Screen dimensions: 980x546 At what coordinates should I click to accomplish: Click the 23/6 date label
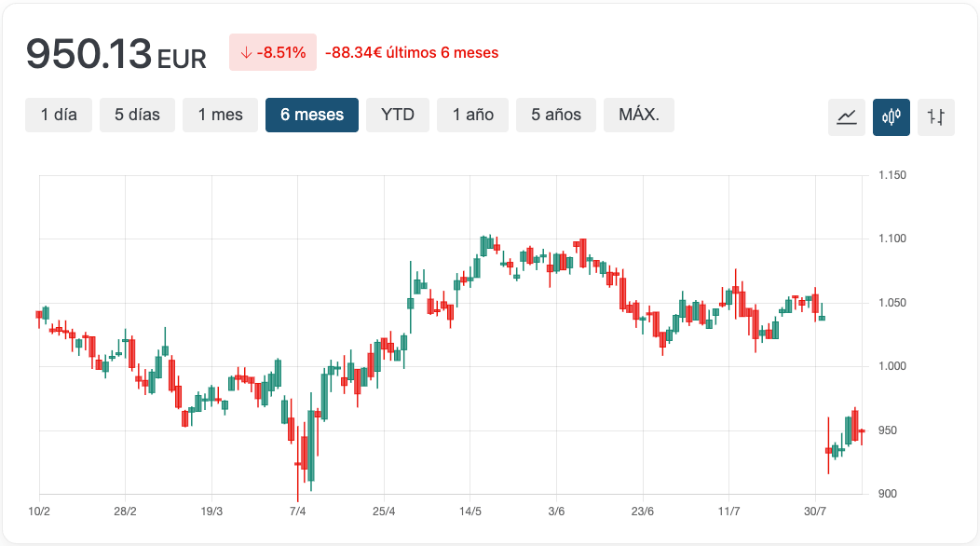[x=643, y=512]
